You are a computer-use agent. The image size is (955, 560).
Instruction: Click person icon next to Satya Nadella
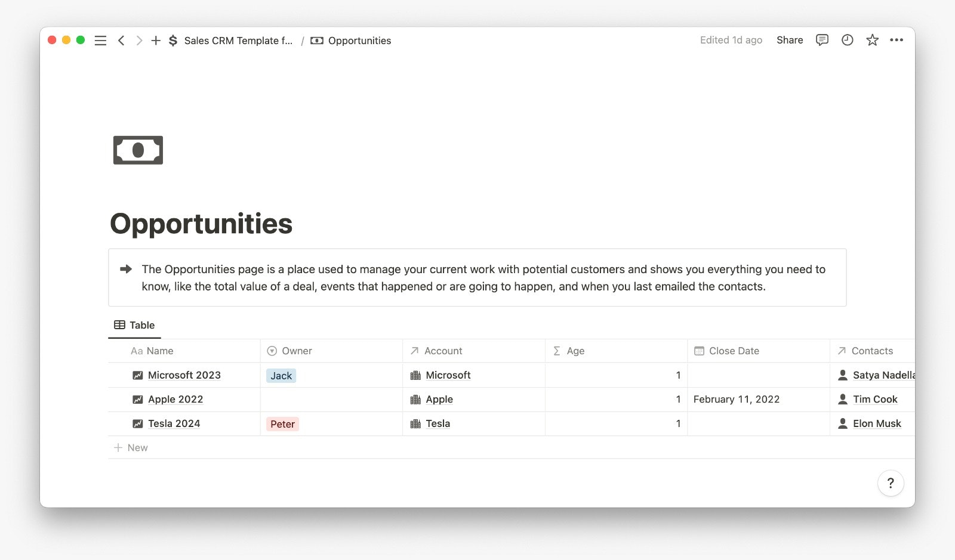point(843,375)
